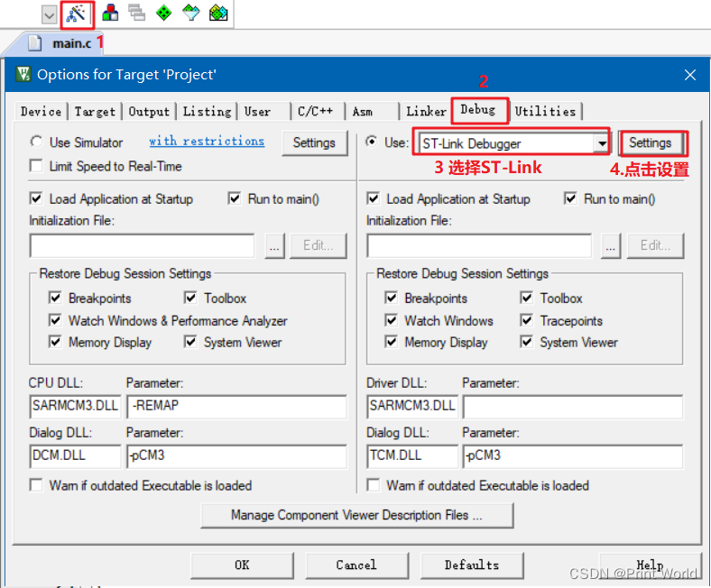Click the -REMAP parameter field

[x=236, y=406]
